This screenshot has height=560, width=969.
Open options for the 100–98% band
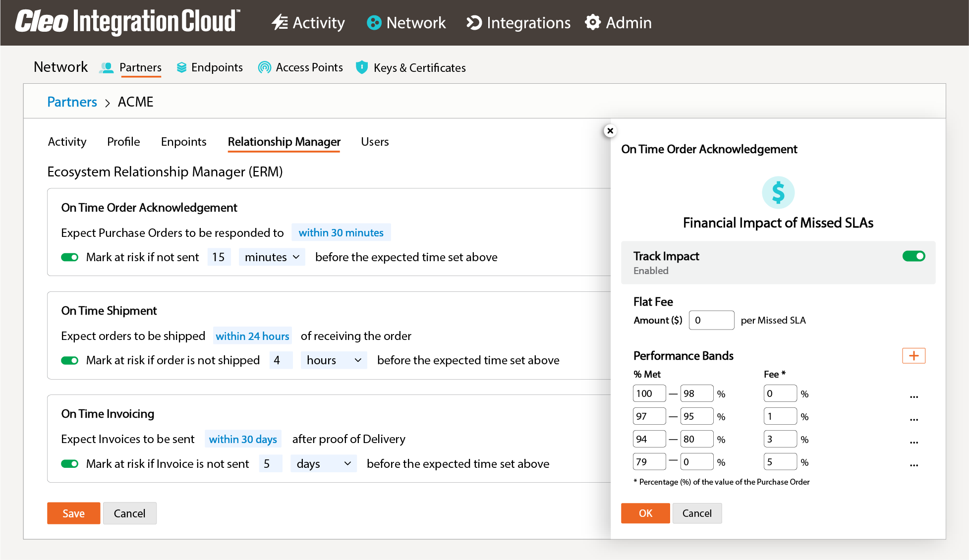(x=914, y=396)
